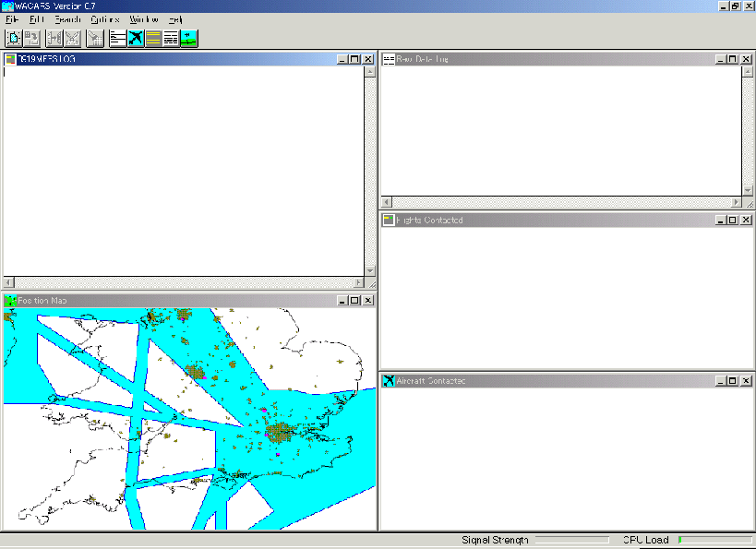
Task: Click right arrow of Raw Data Log horizontal scrollbar
Action: tap(736, 202)
